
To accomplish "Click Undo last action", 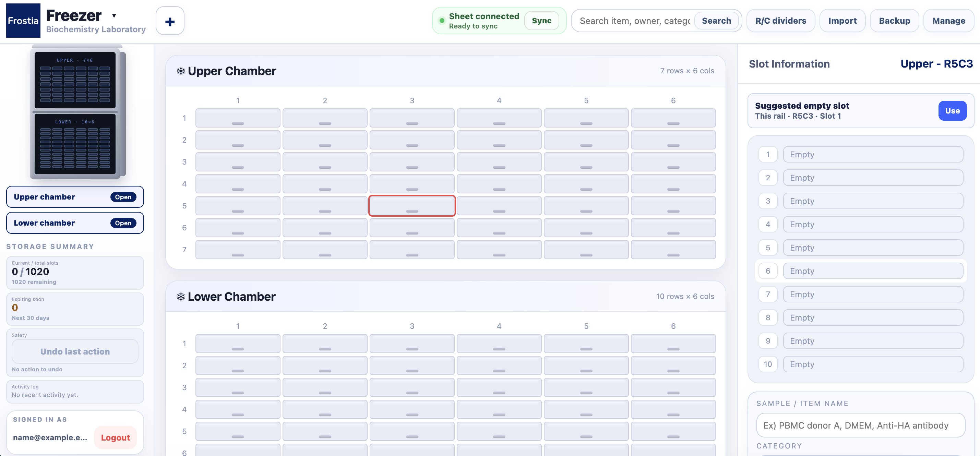I will point(75,351).
